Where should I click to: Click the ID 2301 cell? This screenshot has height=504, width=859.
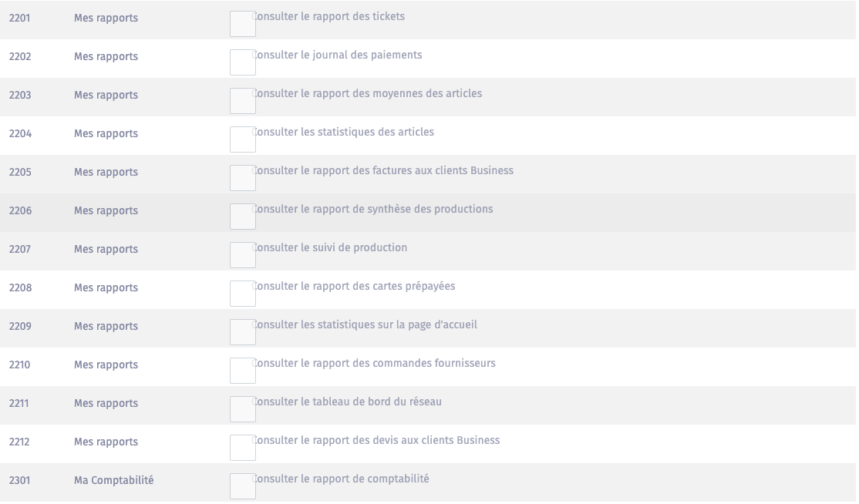(x=20, y=480)
